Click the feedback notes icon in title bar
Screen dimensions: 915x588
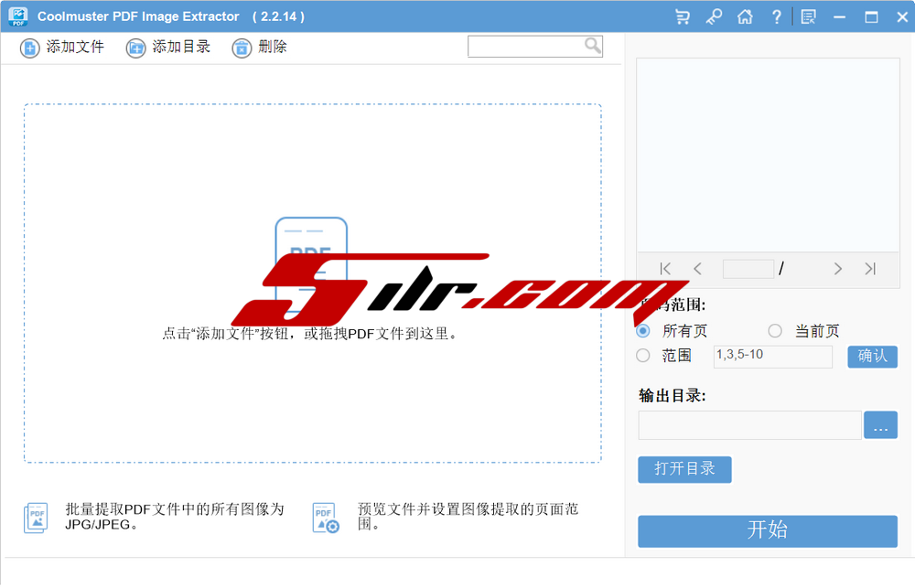click(808, 16)
